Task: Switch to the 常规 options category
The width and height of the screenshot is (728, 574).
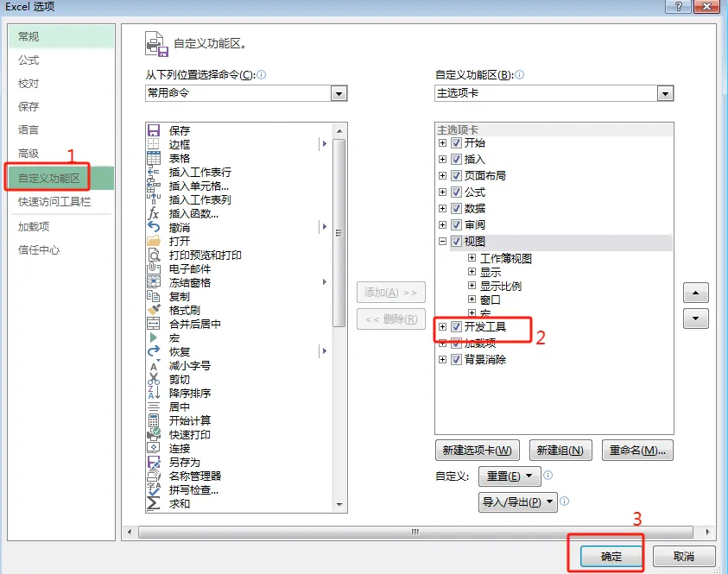Action: tap(60, 36)
